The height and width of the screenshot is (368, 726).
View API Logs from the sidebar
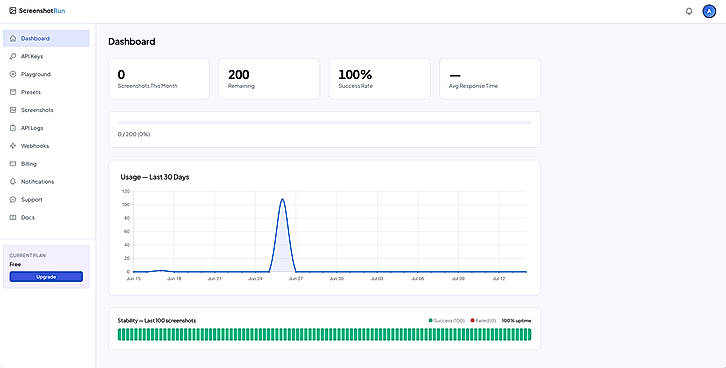coord(46,128)
